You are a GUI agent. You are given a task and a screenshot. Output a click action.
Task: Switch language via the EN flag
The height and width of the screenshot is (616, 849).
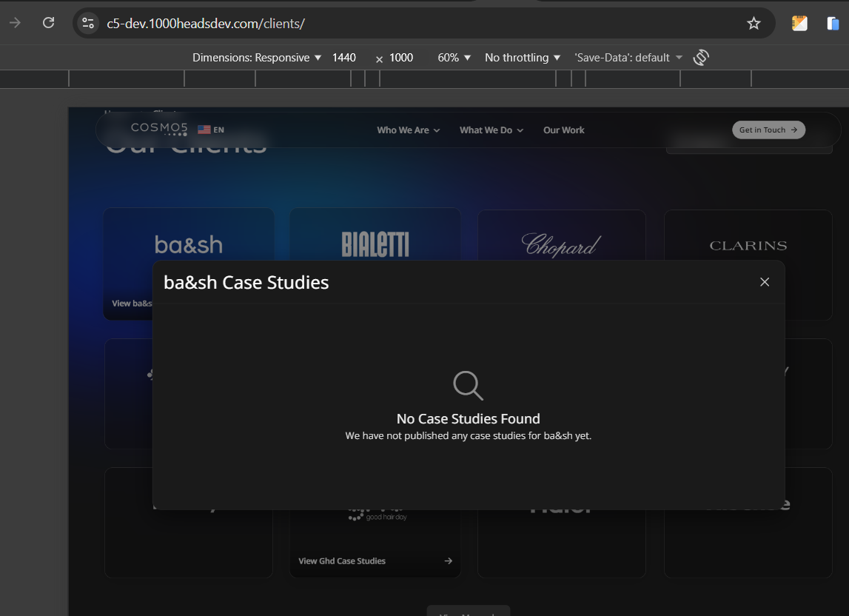(x=211, y=130)
